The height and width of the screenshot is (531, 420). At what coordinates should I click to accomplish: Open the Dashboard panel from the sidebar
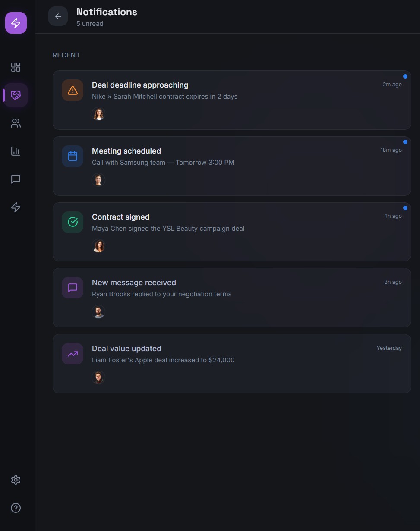[16, 67]
